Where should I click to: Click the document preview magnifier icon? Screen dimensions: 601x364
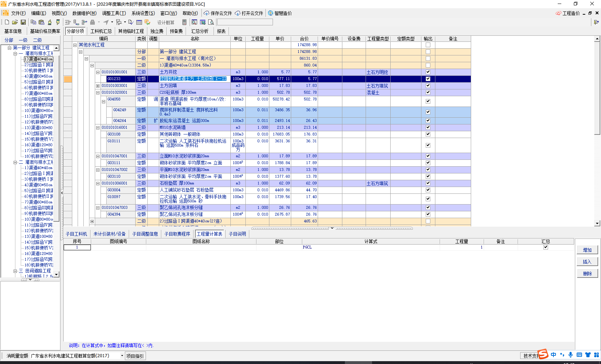click(211, 22)
